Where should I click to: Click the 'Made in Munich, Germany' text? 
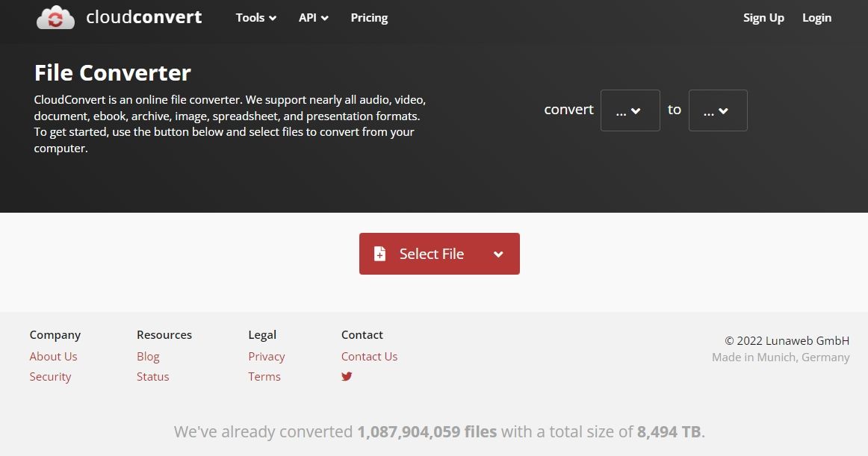[x=781, y=357]
